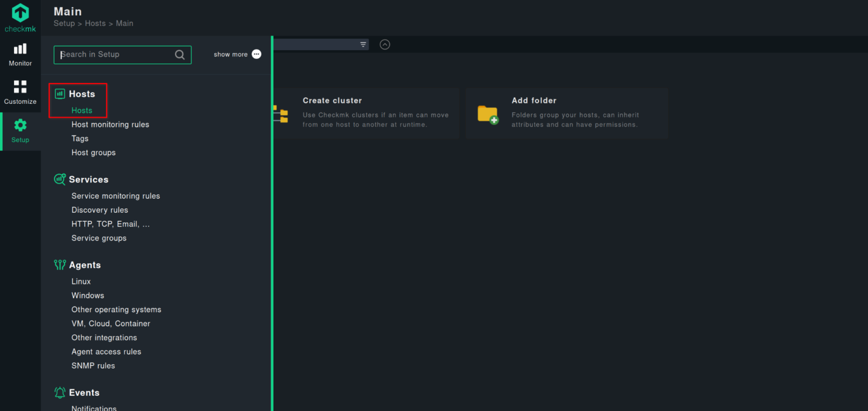This screenshot has width=868, height=411.
Task: Click the search magnifier icon
Action: [x=180, y=55]
